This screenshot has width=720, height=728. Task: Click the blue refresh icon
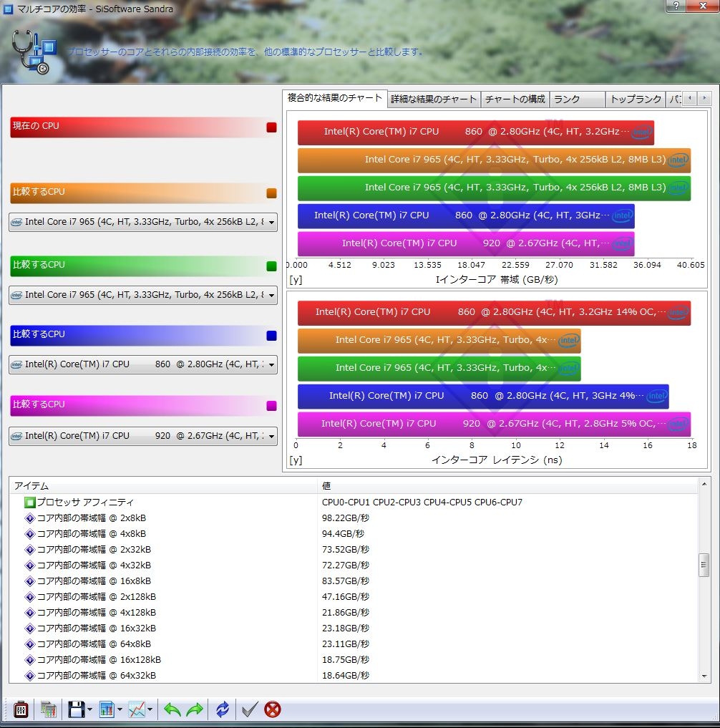click(x=223, y=709)
